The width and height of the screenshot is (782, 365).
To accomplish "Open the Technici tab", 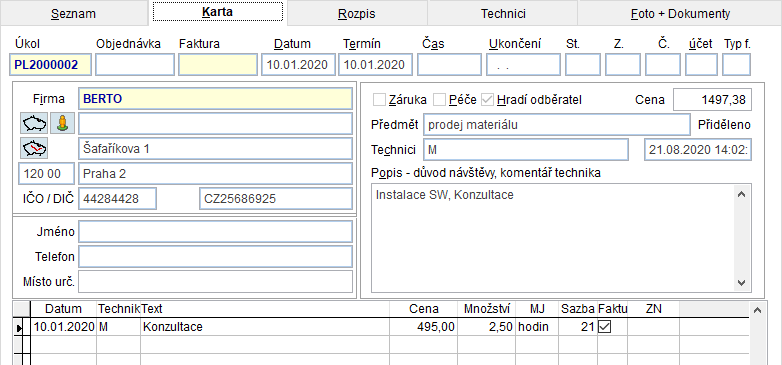I will [x=503, y=13].
